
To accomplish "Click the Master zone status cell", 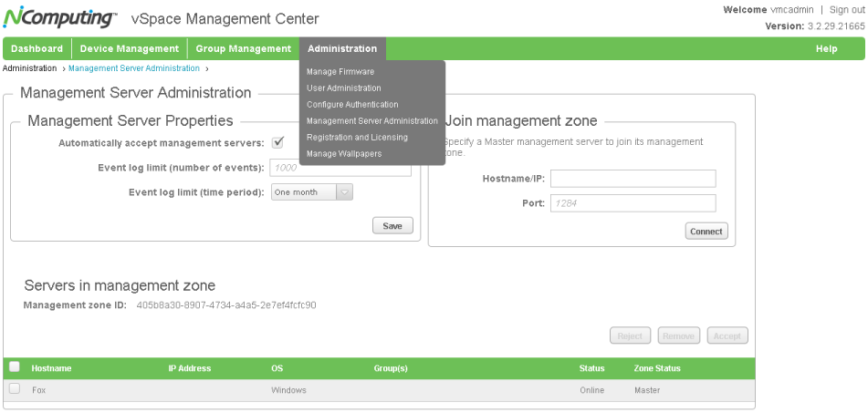I will coord(647,390).
